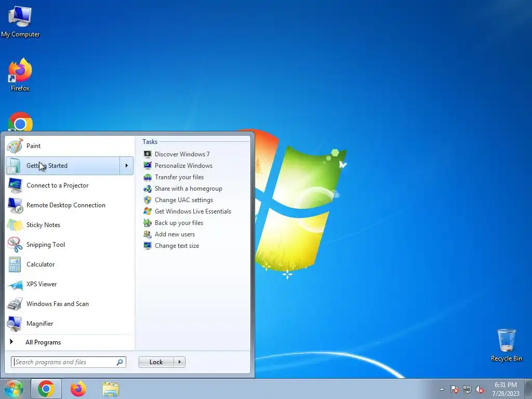Click the muted volume tray icon
The width and height of the screenshot is (532, 399).
point(480,389)
